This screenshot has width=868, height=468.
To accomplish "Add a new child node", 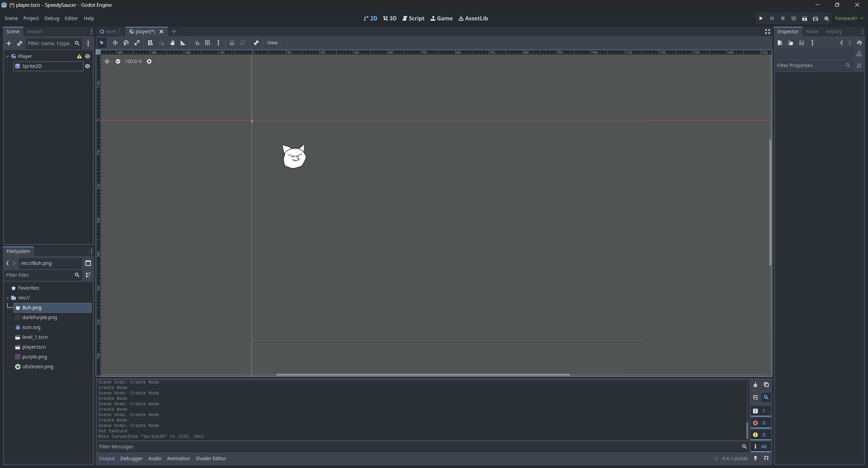I will click(9, 43).
